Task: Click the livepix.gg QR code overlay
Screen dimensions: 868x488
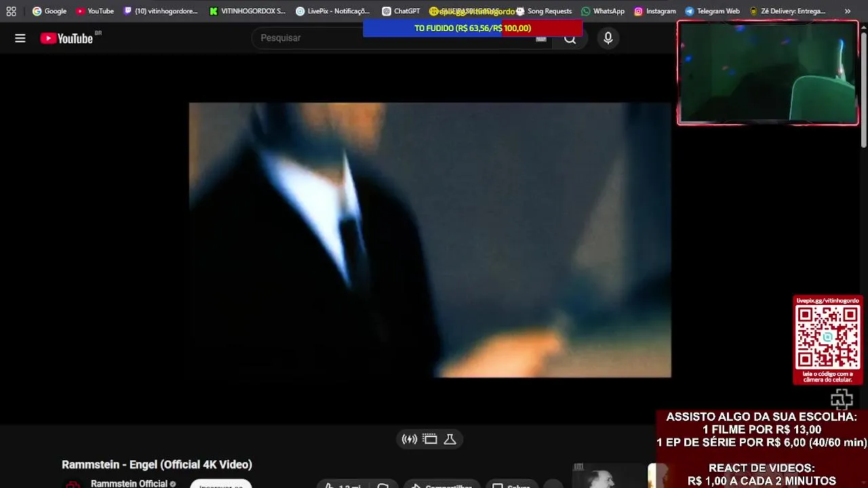Action: click(827, 340)
